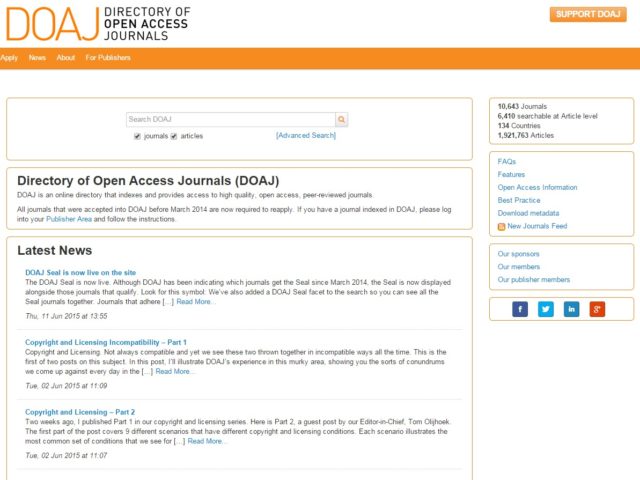Click the '10,643 Journals' statistic

(522, 106)
